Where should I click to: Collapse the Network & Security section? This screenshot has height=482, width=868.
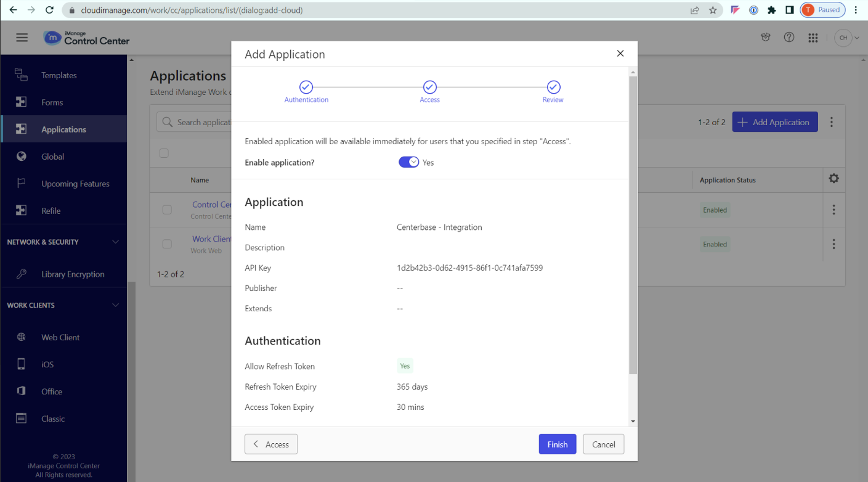click(115, 242)
